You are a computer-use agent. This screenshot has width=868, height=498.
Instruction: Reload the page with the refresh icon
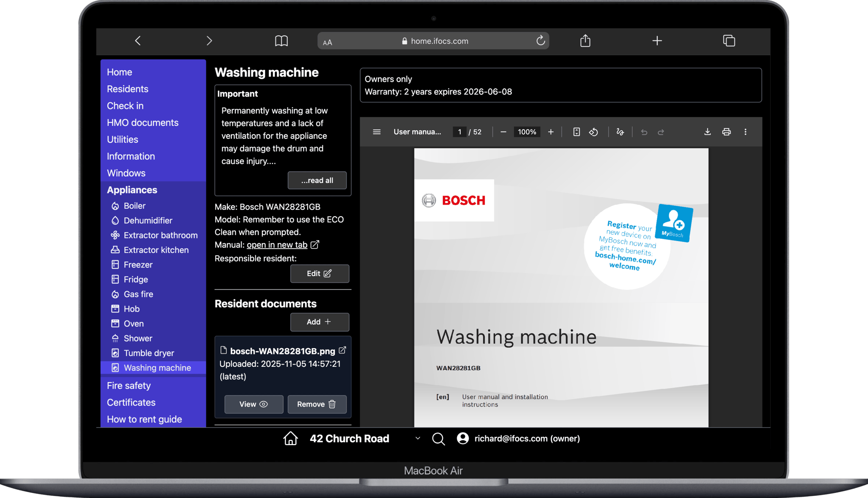(540, 41)
